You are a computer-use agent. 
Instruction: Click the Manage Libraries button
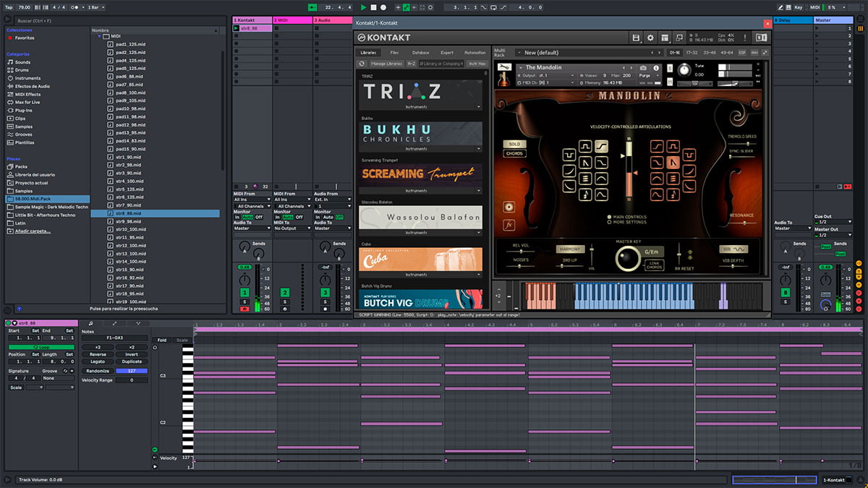click(386, 64)
